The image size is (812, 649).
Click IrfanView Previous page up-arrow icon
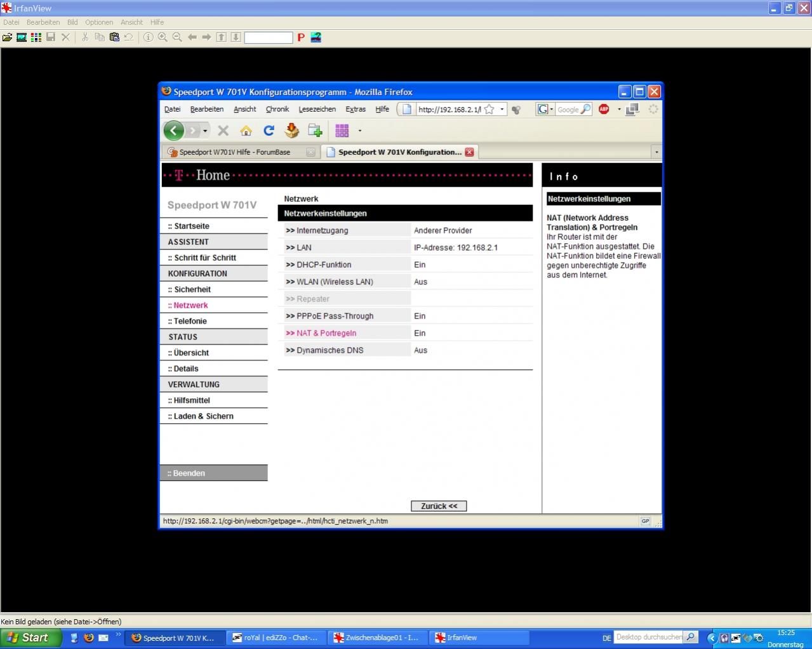(221, 37)
